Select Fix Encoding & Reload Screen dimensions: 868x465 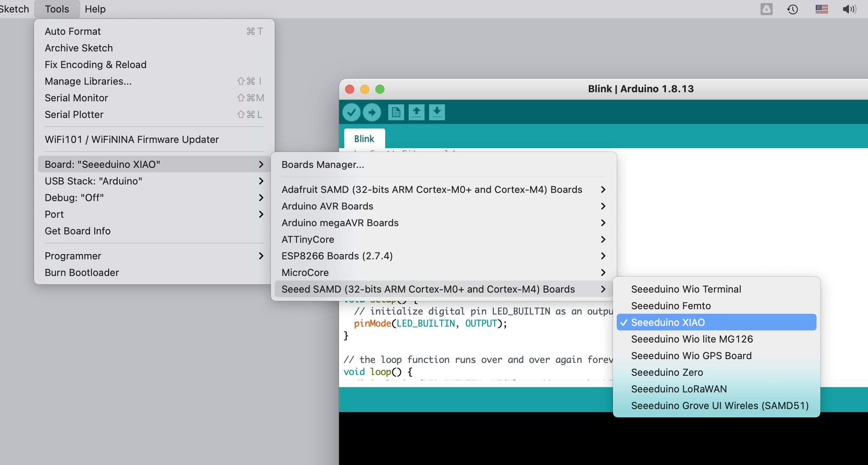154,64
